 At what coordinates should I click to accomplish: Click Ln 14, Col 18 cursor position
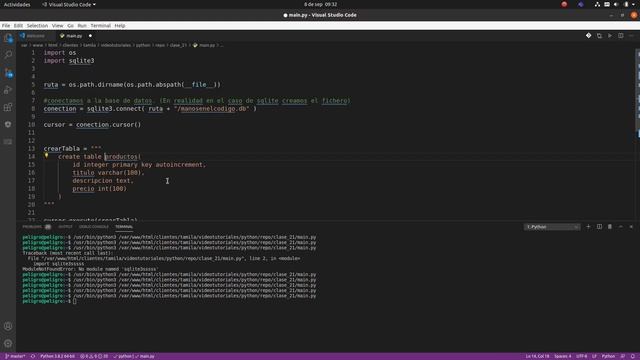click(537, 356)
